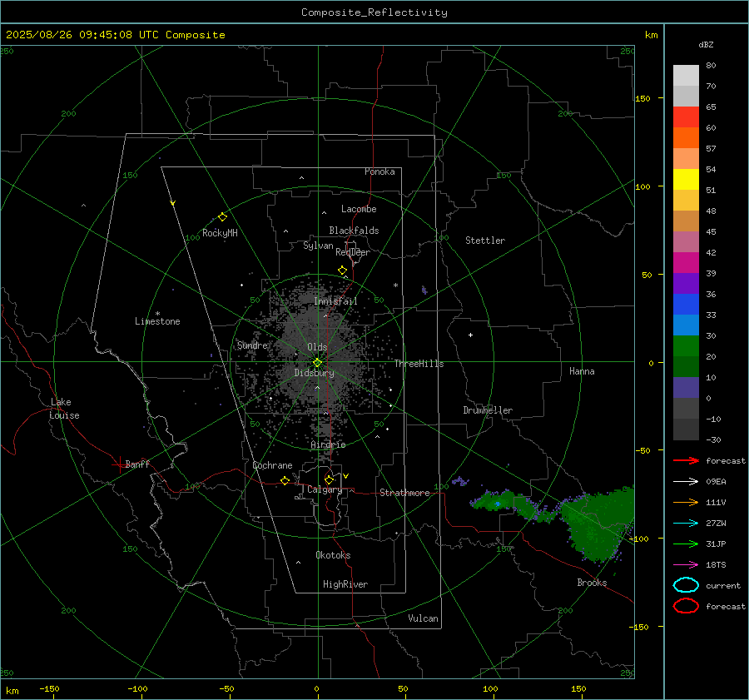Click the small blue echo east of Strathmore
Image resolution: width=749 pixels, height=700 pixels.
click(498, 504)
